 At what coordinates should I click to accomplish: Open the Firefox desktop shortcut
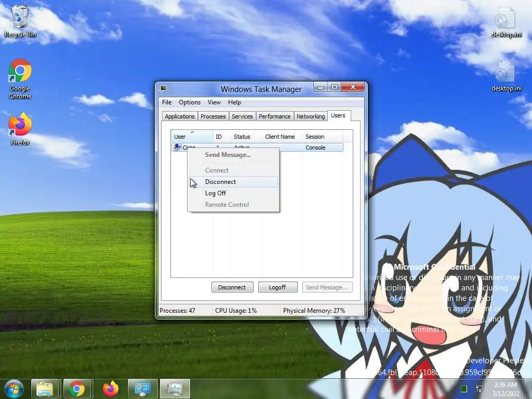click(x=20, y=129)
